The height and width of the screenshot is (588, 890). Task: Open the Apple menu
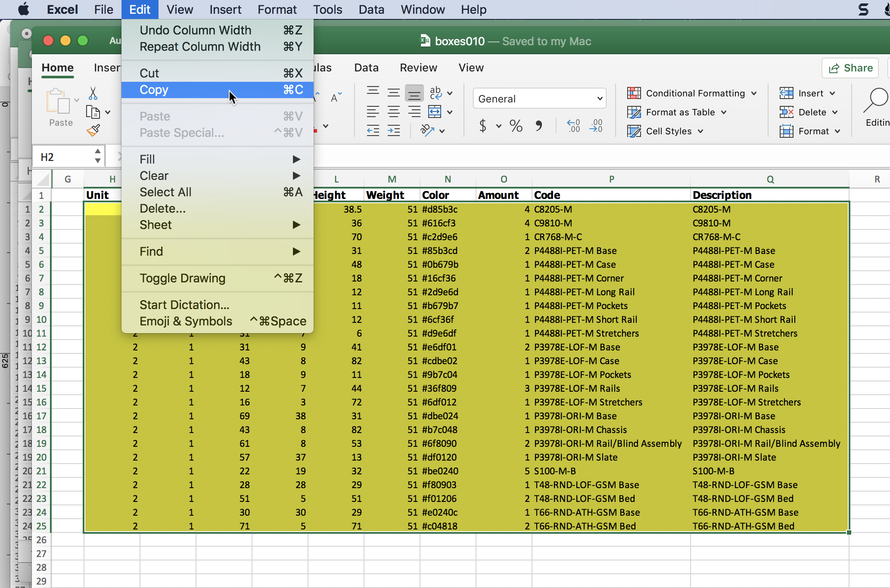click(x=24, y=9)
